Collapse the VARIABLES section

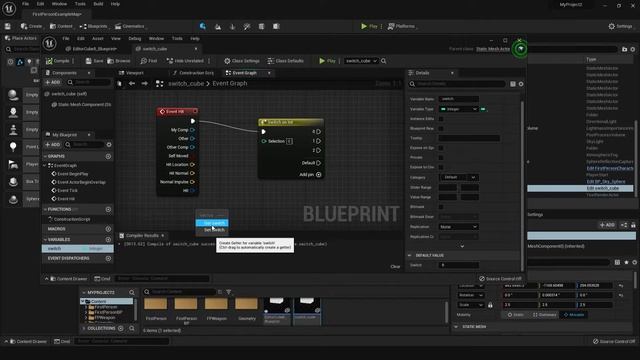pos(45,240)
